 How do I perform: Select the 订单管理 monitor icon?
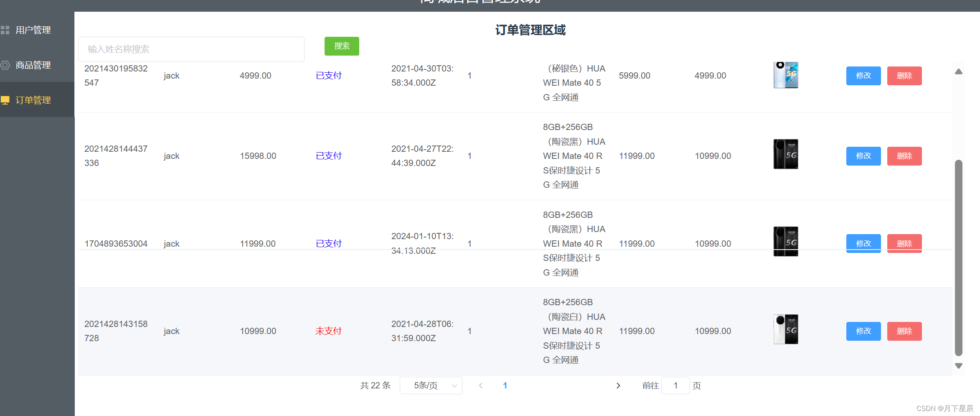click(x=6, y=100)
